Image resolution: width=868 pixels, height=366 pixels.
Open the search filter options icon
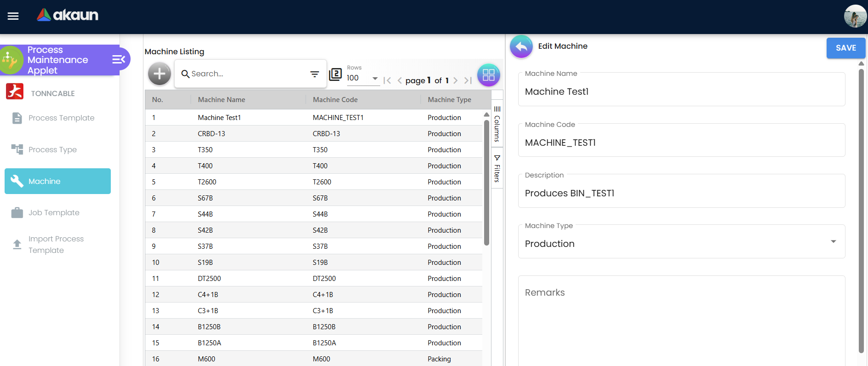(x=314, y=74)
